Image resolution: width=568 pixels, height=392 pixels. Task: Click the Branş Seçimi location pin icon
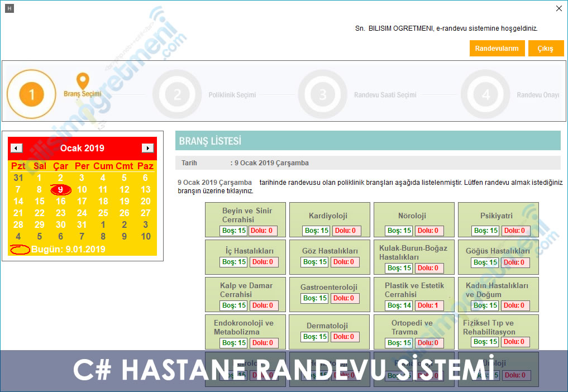[83, 81]
